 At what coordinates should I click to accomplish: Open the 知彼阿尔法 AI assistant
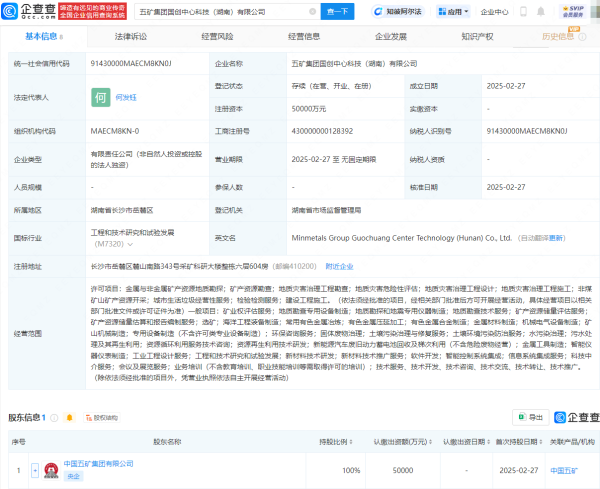[399, 12]
